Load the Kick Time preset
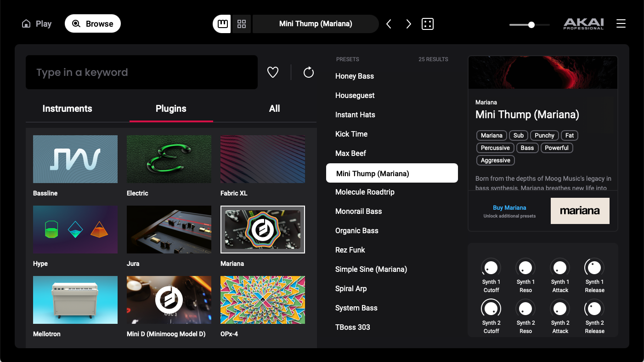The width and height of the screenshot is (644, 362). point(351,134)
